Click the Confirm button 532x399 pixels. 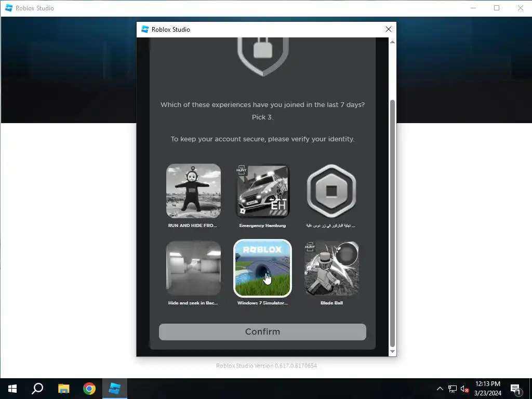pyautogui.click(x=262, y=331)
